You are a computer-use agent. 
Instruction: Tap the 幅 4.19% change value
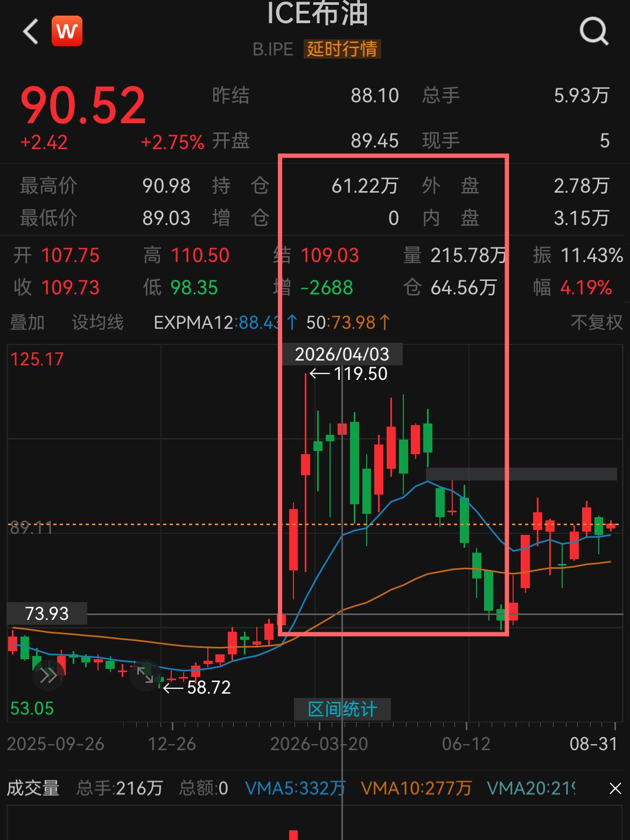[586, 287]
